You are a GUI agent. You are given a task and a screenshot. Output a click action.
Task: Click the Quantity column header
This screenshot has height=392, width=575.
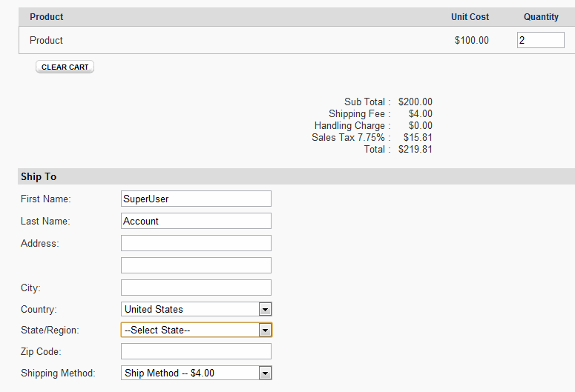(x=541, y=17)
